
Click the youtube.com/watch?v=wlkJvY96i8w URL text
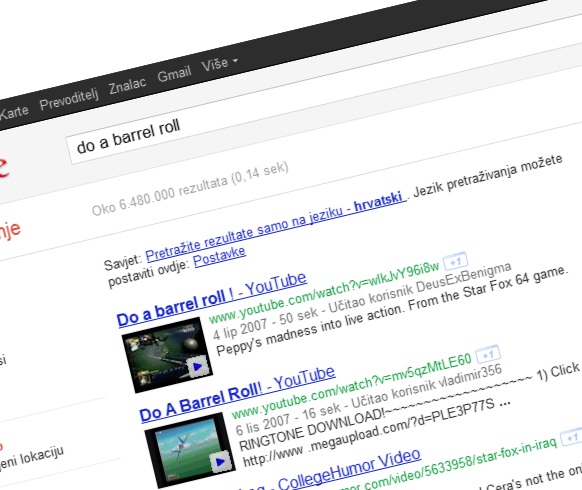(x=324, y=293)
